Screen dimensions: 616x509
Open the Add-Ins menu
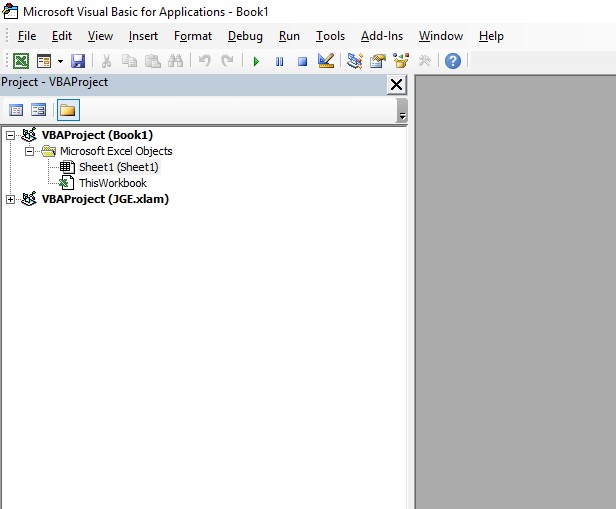[382, 36]
